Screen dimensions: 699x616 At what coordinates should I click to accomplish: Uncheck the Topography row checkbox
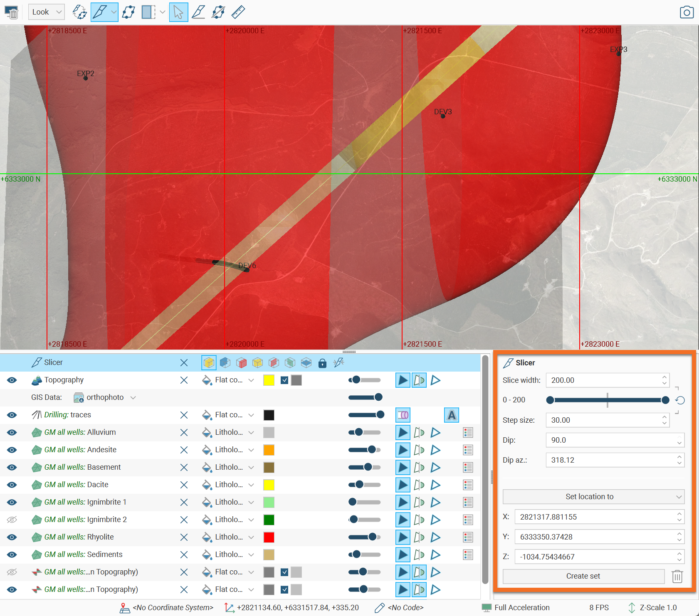pos(284,380)
